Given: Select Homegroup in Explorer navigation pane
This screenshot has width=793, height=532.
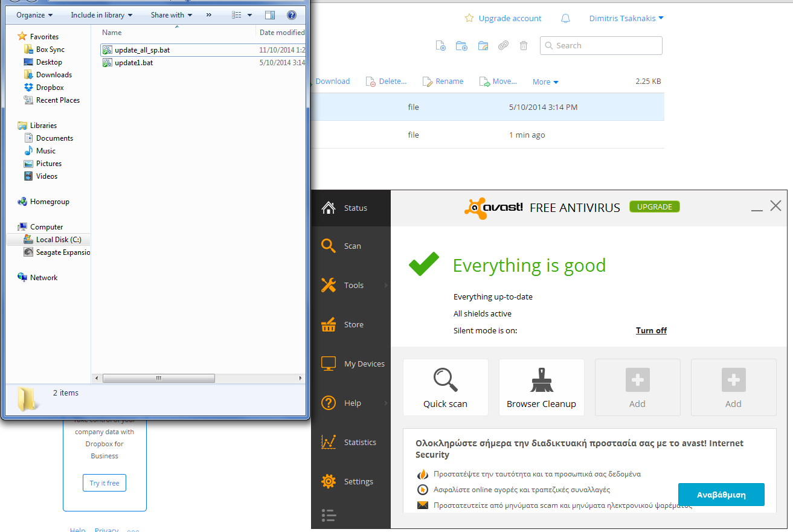Looking at the screenshot, I should 50,202.
